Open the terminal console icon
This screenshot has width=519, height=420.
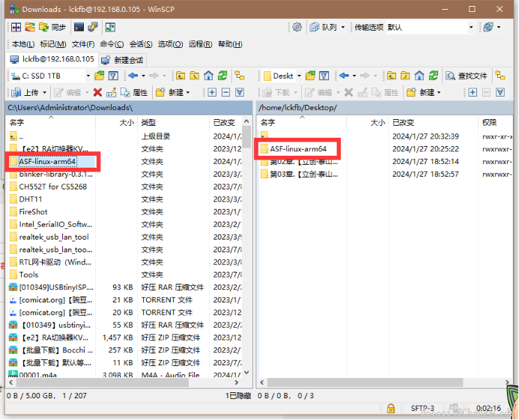(x=79, y=27)
